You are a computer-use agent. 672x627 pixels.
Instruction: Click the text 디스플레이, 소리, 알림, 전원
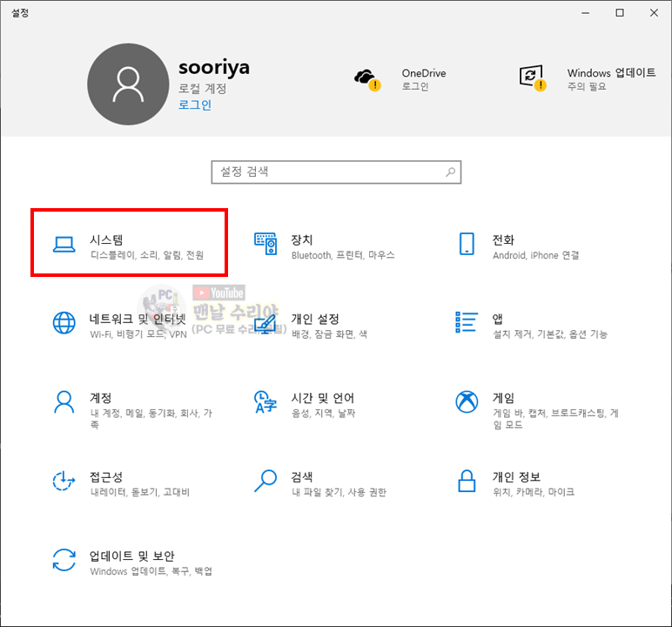tap(147, 255)
